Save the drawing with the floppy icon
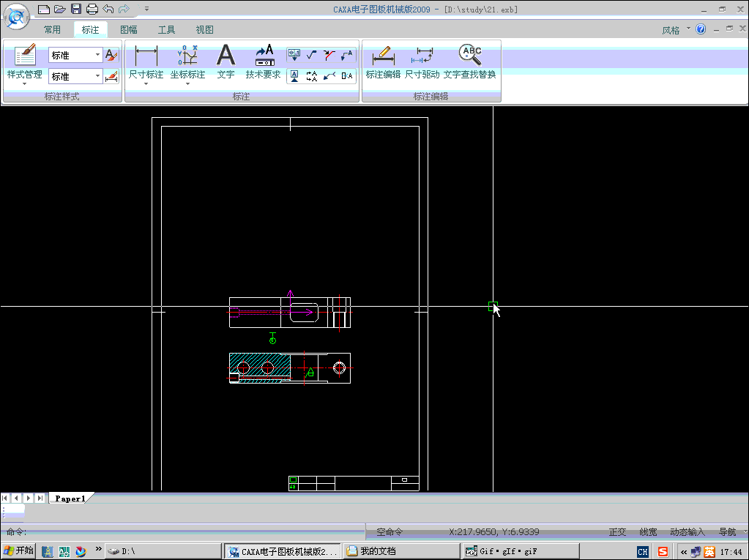Viewport: 749px width, 560px height. coord(76,9)
